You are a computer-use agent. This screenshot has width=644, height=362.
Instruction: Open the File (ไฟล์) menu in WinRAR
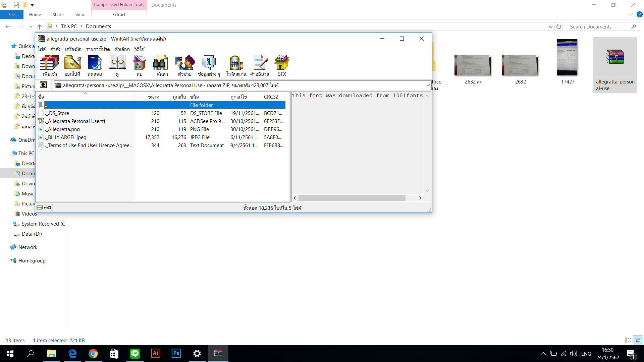pyautogui.click(x=42, y=49)
